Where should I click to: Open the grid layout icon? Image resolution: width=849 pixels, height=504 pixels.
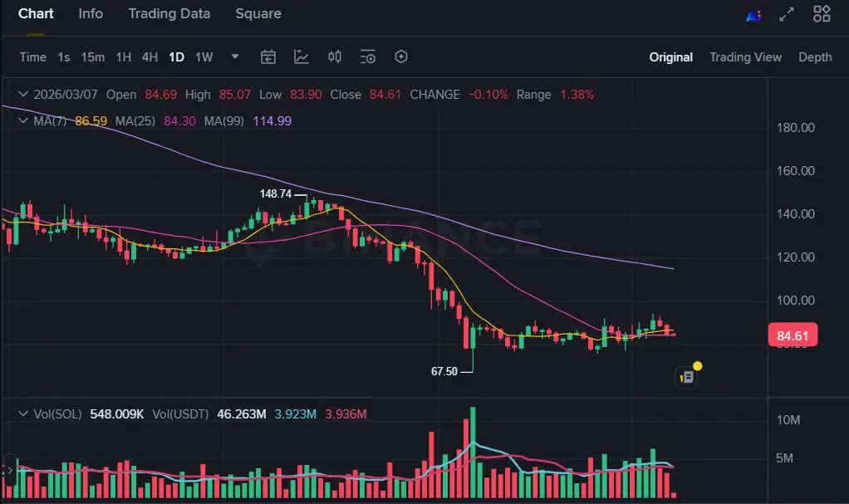(x=822, y=14)
